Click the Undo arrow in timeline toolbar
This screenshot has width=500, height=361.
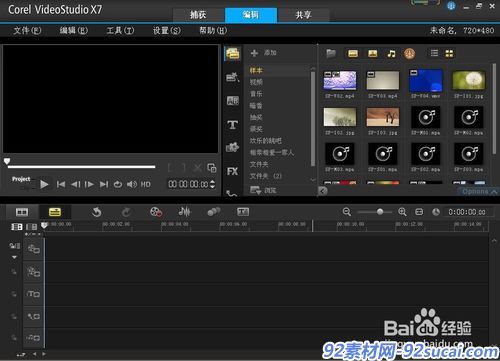point(97,212)
